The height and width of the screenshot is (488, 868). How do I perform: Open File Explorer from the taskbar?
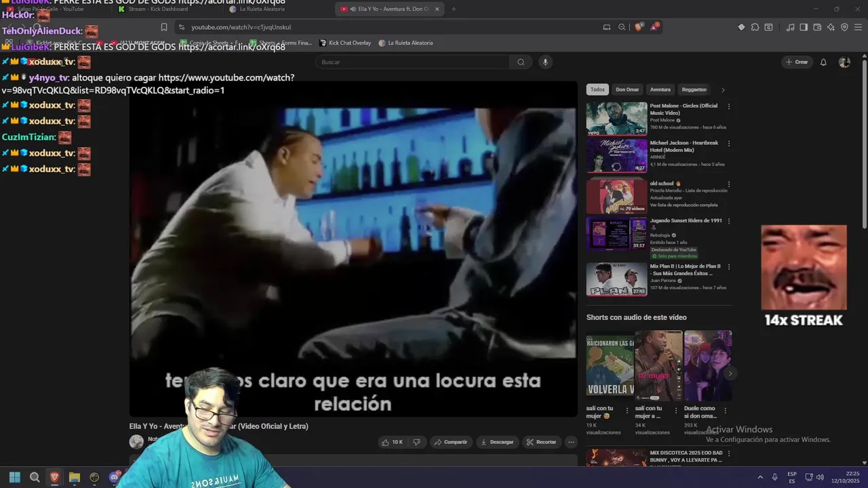click(x=75, y=477)
